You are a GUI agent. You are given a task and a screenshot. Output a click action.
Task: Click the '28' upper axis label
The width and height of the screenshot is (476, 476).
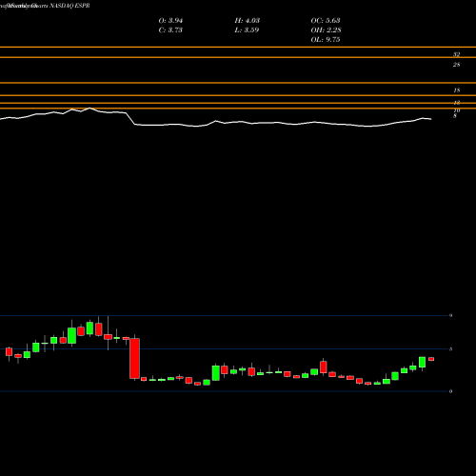(x=456, y=65)
